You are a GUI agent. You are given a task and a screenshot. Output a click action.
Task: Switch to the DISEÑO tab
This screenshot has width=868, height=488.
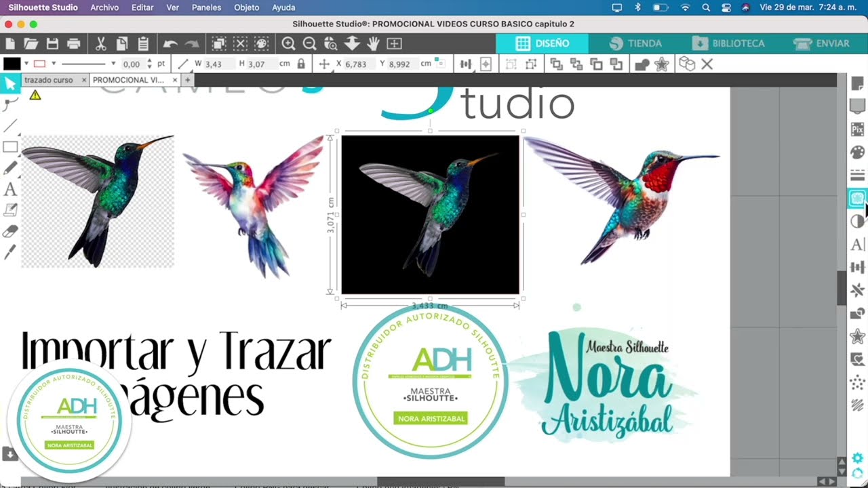point(542,43)
